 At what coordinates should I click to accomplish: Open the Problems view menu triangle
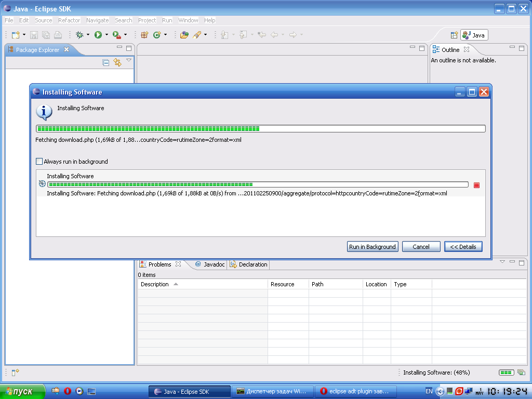tap(502, 262)
